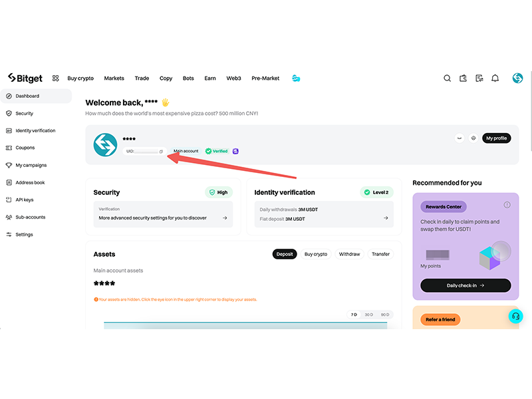This screenshot has height=399, width=532.
Task: Open the notifications bell
Action: pos(495,78)
